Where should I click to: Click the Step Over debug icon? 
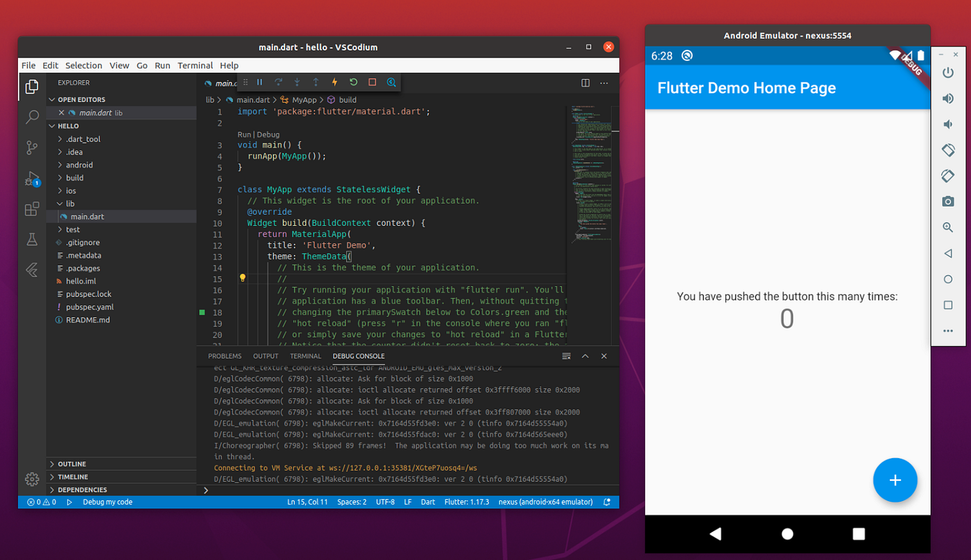[x=279, y=82]
